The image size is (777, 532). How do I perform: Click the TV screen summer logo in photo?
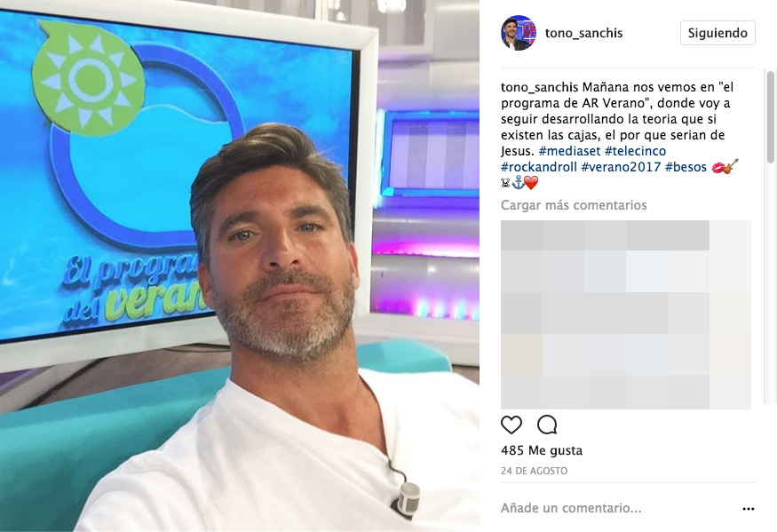click(88, 78)
